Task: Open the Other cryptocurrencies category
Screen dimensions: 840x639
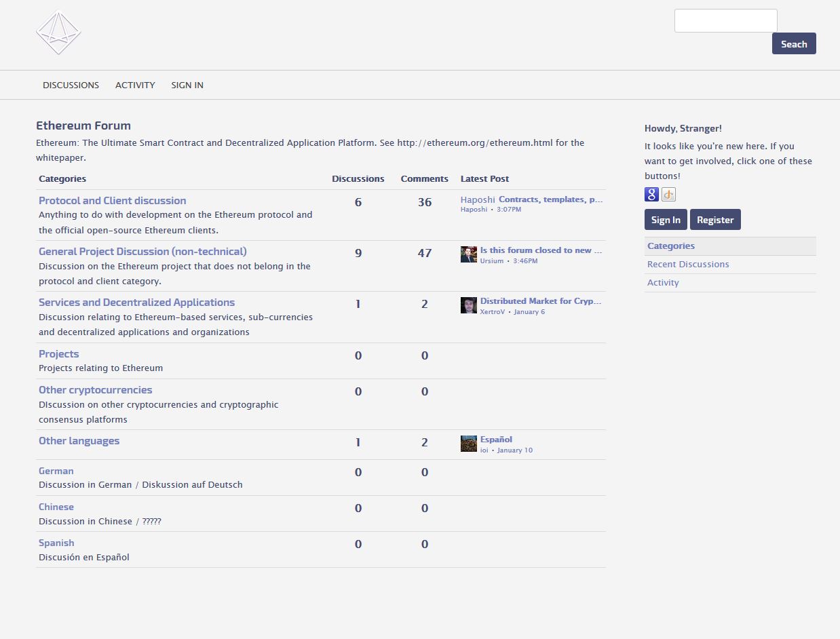Action: (x=95, y=390)
